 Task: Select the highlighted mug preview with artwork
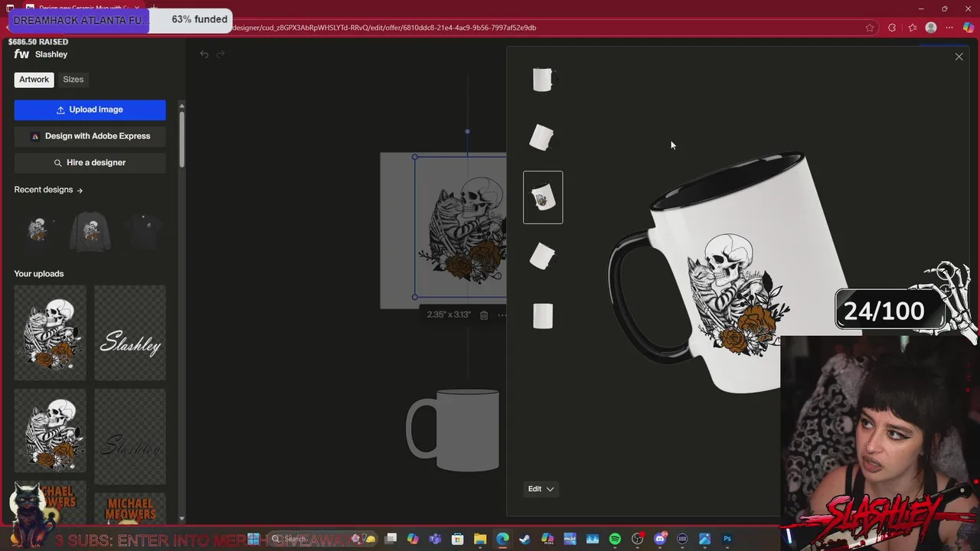(x=543, y=197)
